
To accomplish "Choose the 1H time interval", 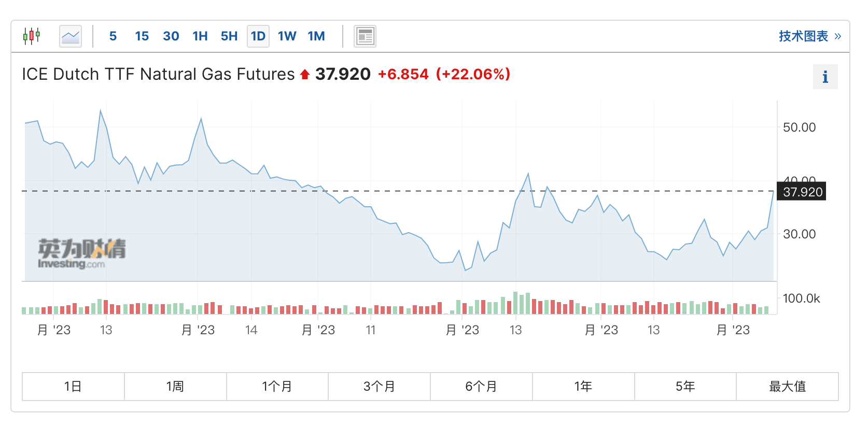I will tap(200, 36).
